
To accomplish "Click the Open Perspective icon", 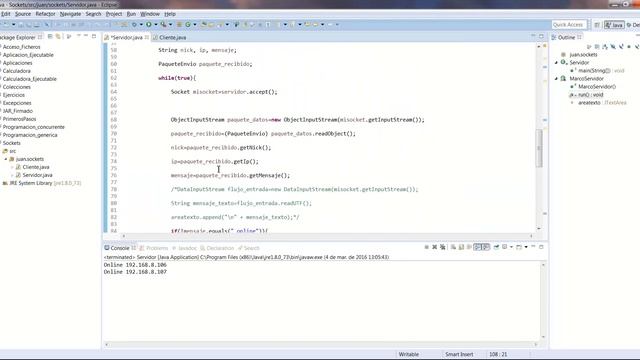I will click(x=597, y=25).
